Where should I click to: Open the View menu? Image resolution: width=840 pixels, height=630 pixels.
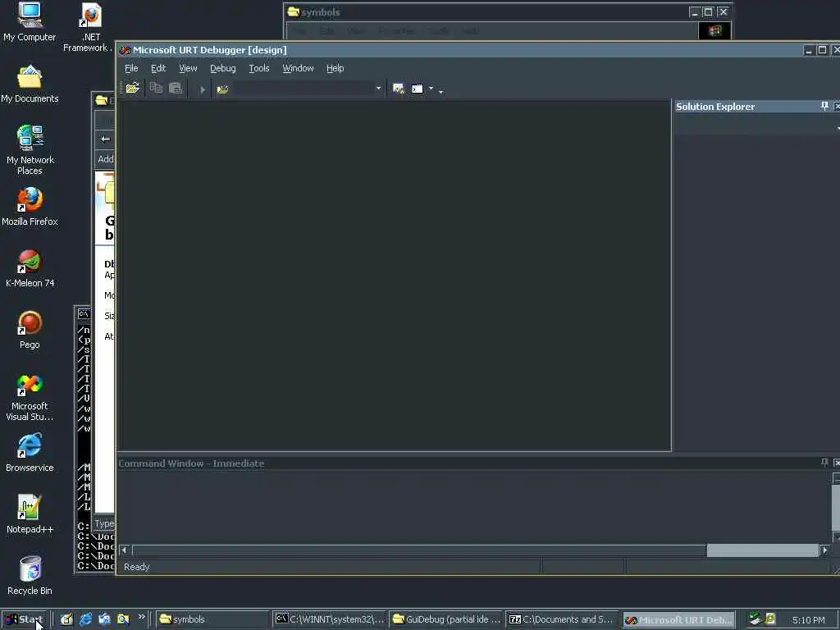(x=188, y=68)
